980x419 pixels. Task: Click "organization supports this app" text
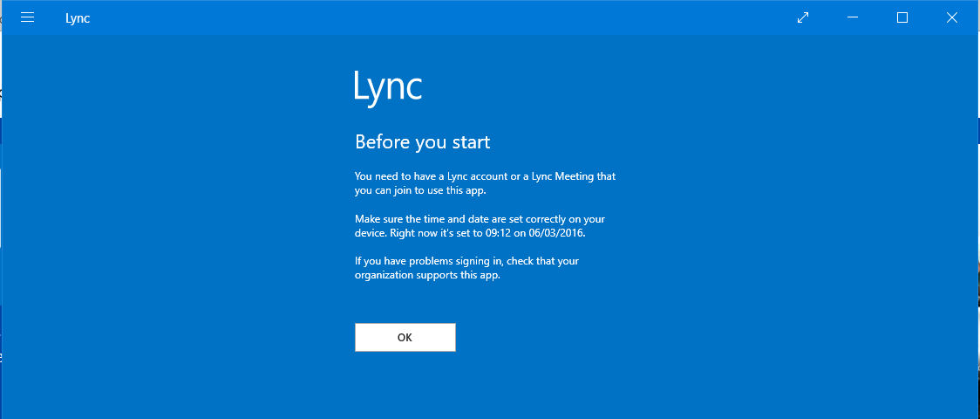[427, 276]
